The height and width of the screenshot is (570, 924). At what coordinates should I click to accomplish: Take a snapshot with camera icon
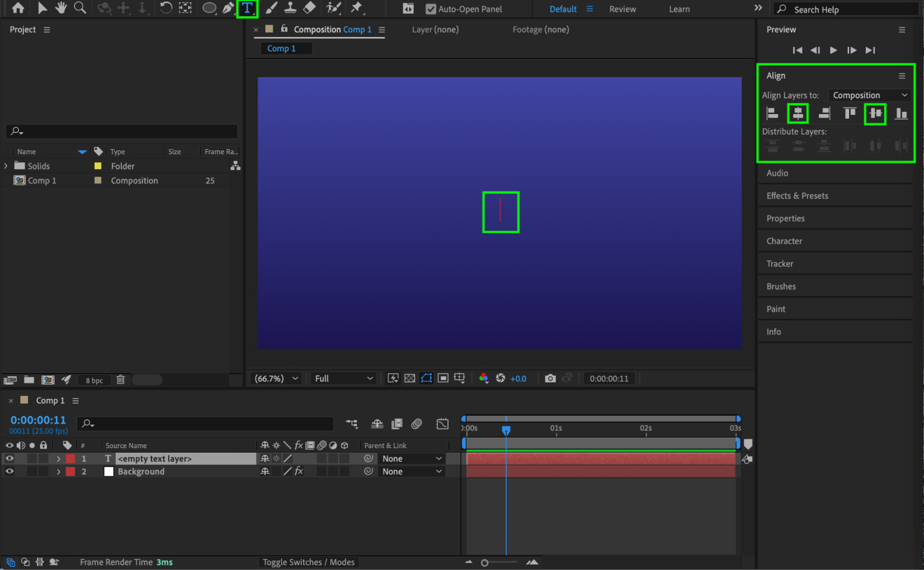(x=550, y=378)
